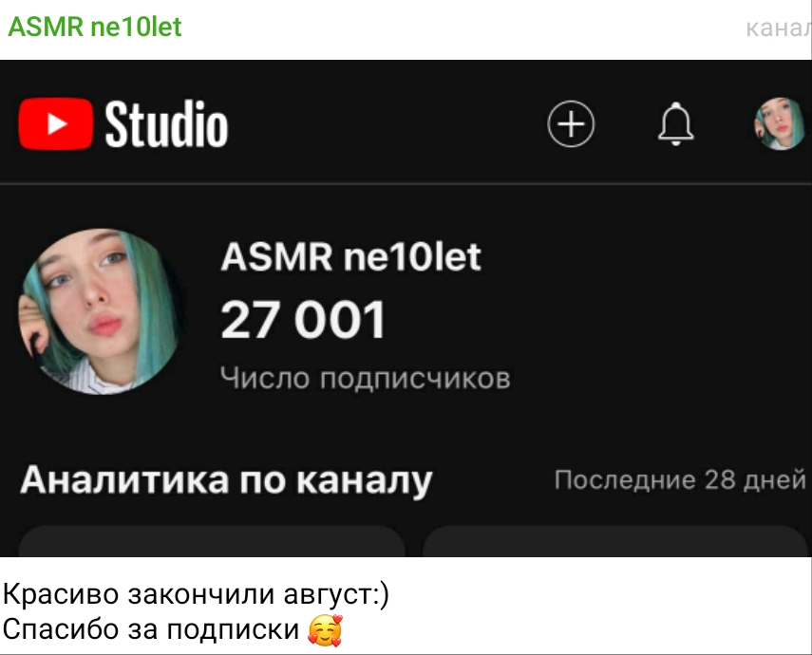
Task: Open notifications bell icon
Action: click(676, 124)
